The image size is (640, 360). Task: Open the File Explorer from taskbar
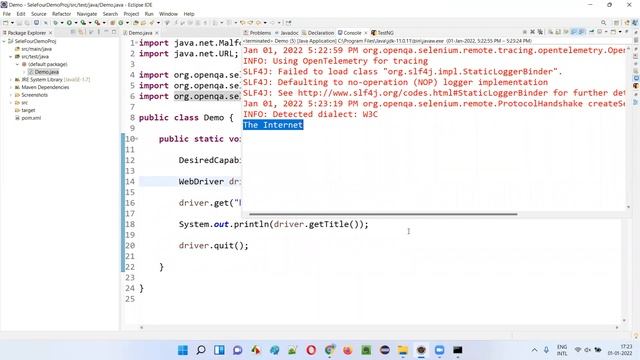(403, 350)
